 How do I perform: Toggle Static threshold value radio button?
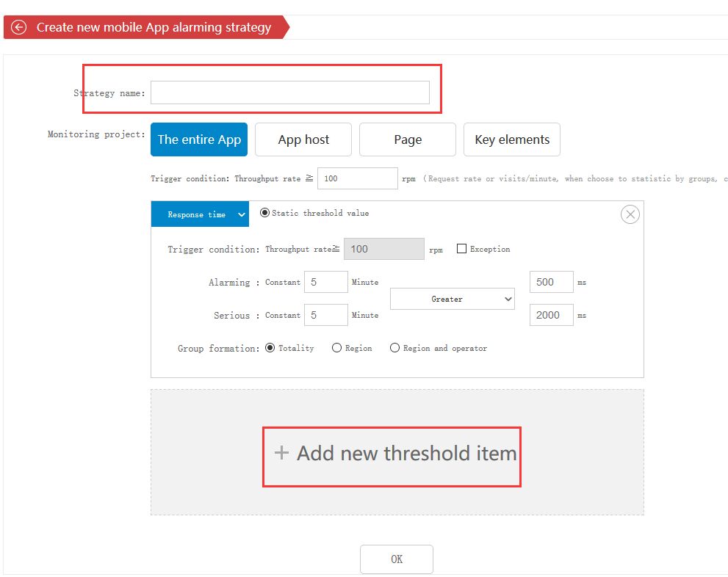tap(265, 213)
